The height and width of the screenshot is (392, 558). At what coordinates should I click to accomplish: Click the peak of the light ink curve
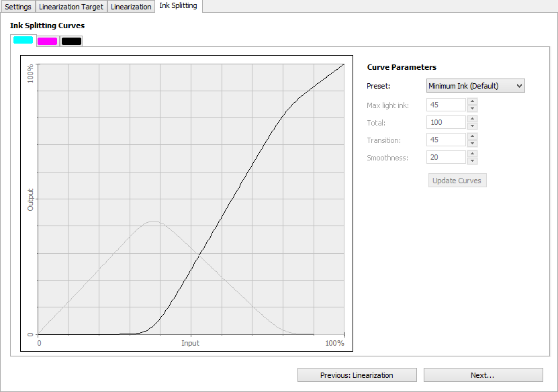(x=154, y=221)
